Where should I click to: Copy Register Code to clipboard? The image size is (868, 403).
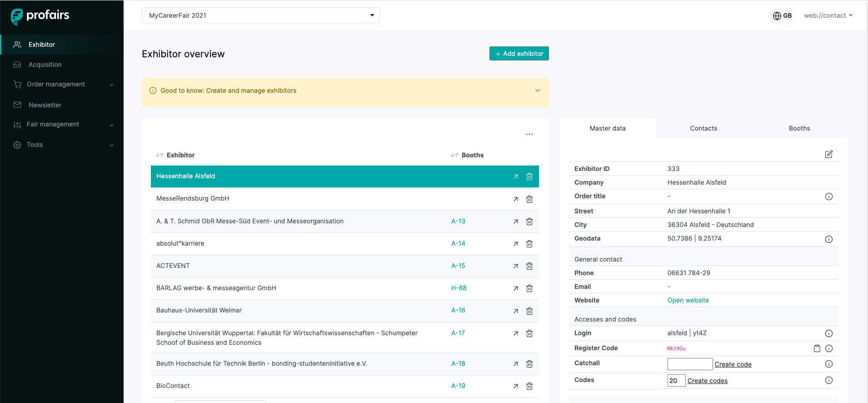[x=817, y=348]
